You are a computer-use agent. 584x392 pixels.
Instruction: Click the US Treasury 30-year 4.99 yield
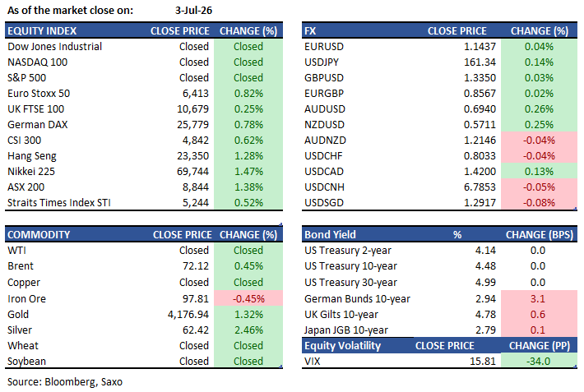tap(485, 283)
